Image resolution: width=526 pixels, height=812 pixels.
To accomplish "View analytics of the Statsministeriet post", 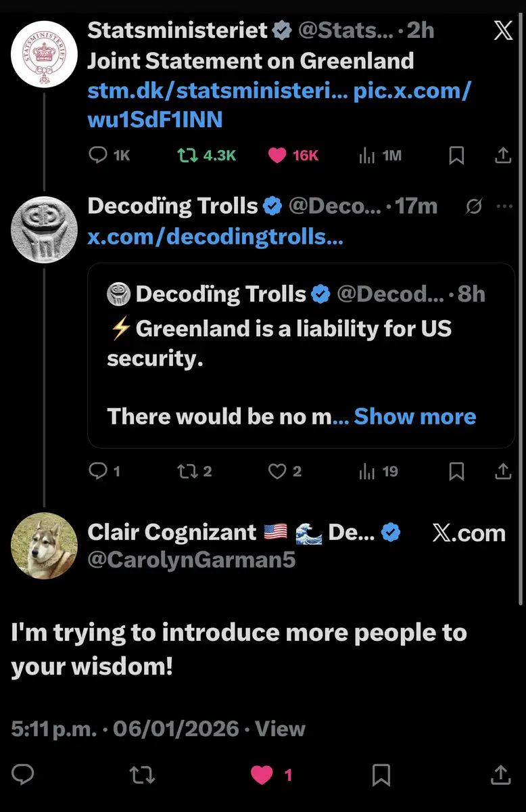I will coord(367,156).
